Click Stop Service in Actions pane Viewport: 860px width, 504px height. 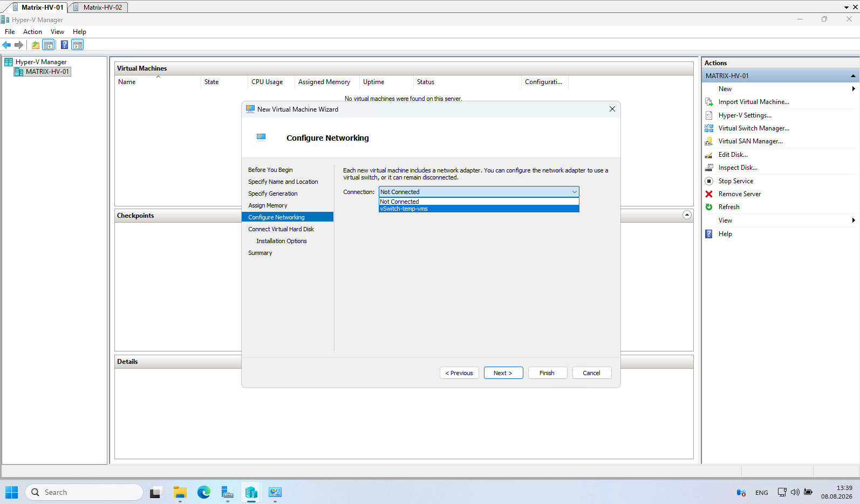[x=735, y=181]
